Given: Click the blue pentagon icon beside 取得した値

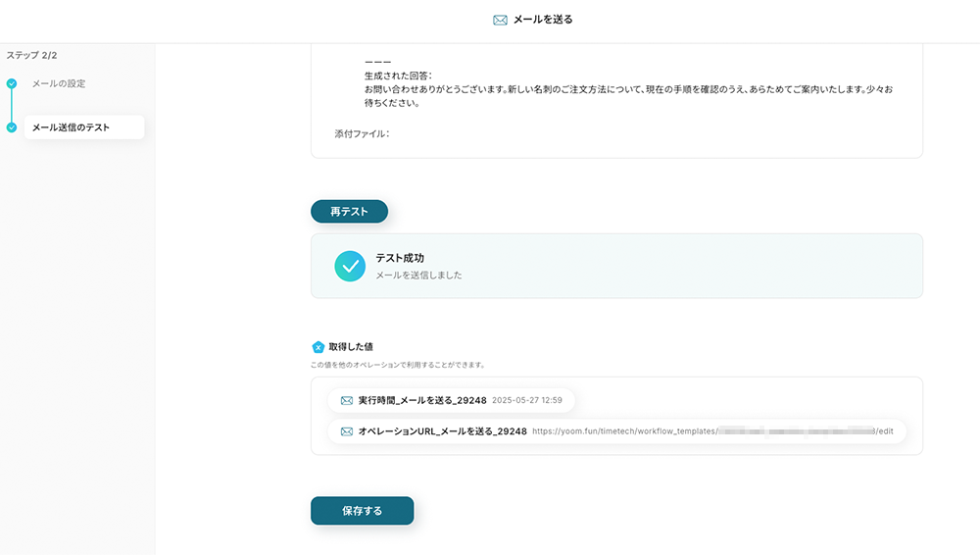Looking at the screenshot, I should pyautogui.click(x=318, y=347).
